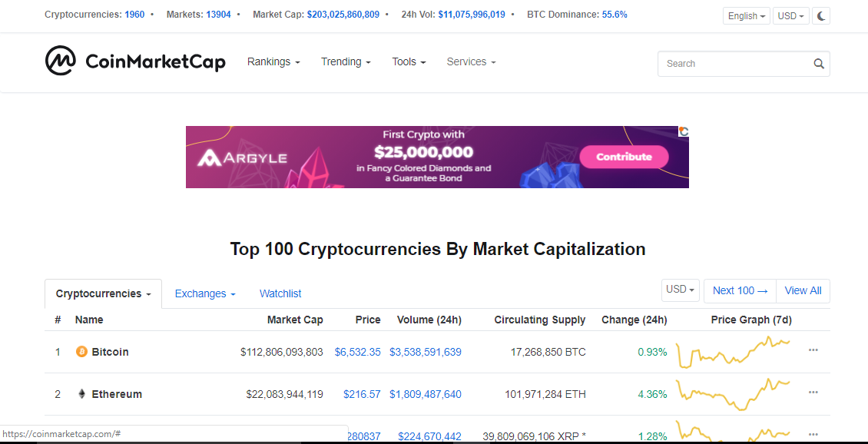View Bitcoin 7-day price graph
Screen dimensions: 868x444
[733, 352]
